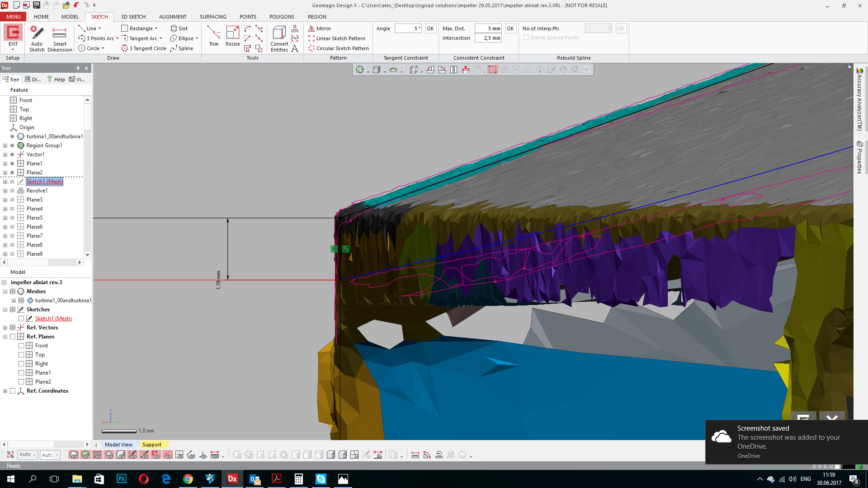Open Accuracy Analyzer side panel
This screenshot has height=488, width=868.
click(x=859, y=99)
